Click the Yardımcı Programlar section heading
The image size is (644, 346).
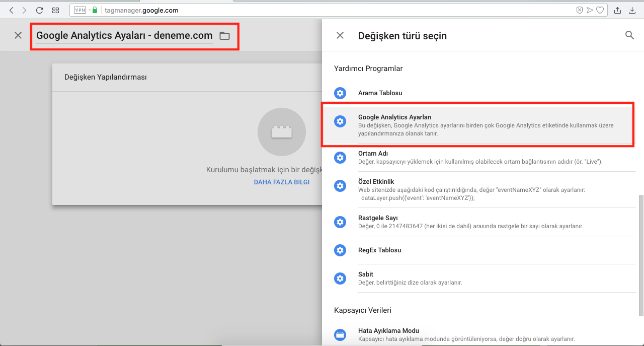pos(368,68)
